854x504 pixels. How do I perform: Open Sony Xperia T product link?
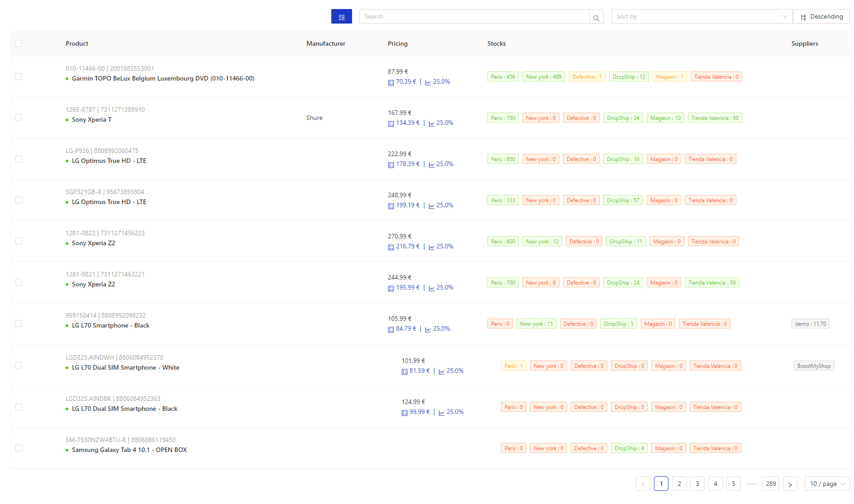pos(91,119)
